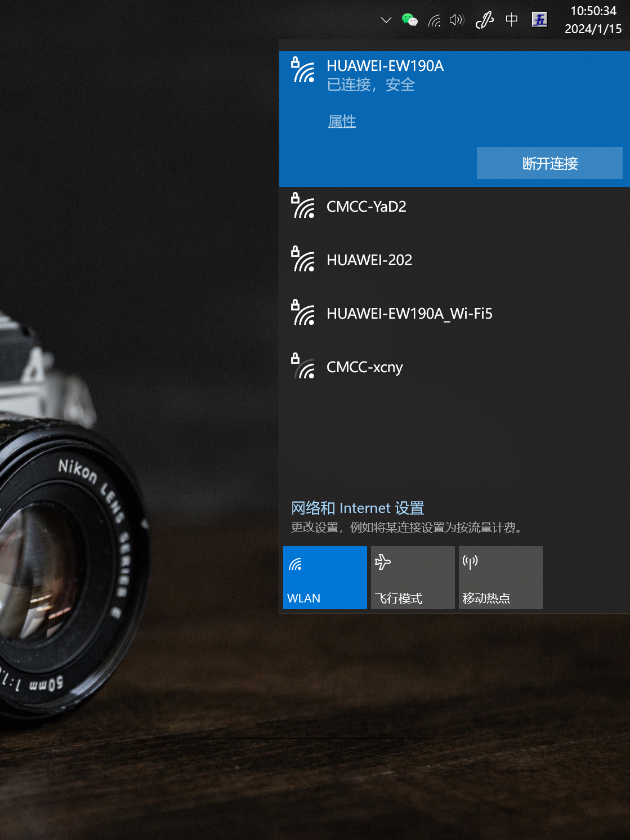The width and height of the screenshot is (630, 840).
Task: Click the pen input tray icon
Action: [484, 20]
